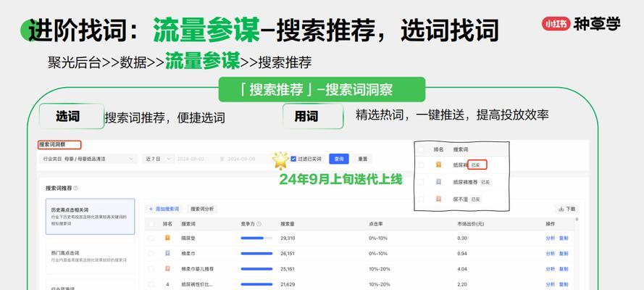Click the 「搜索推荐」-搜索词洞察 green banner
Screen dimensions: 644x290
pyautogui.click(x=322, y=90)
